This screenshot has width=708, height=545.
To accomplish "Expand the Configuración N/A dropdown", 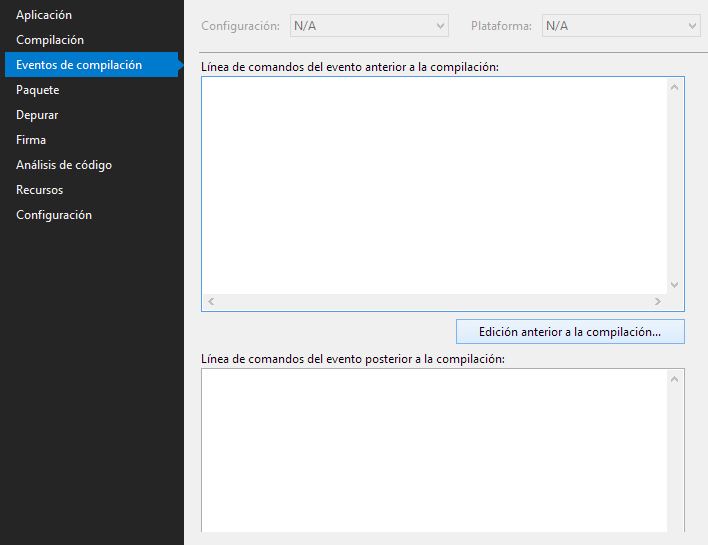I will point(369,26).
